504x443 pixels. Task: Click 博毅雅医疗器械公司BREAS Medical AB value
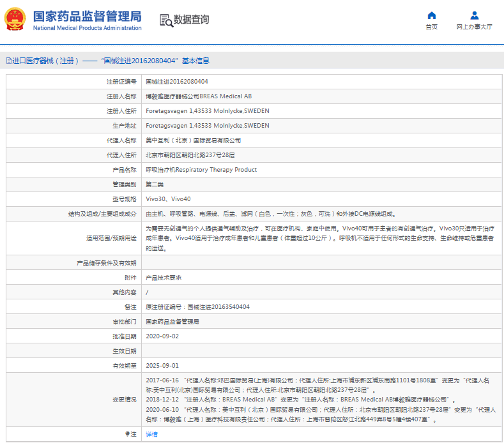pos(199,96)
